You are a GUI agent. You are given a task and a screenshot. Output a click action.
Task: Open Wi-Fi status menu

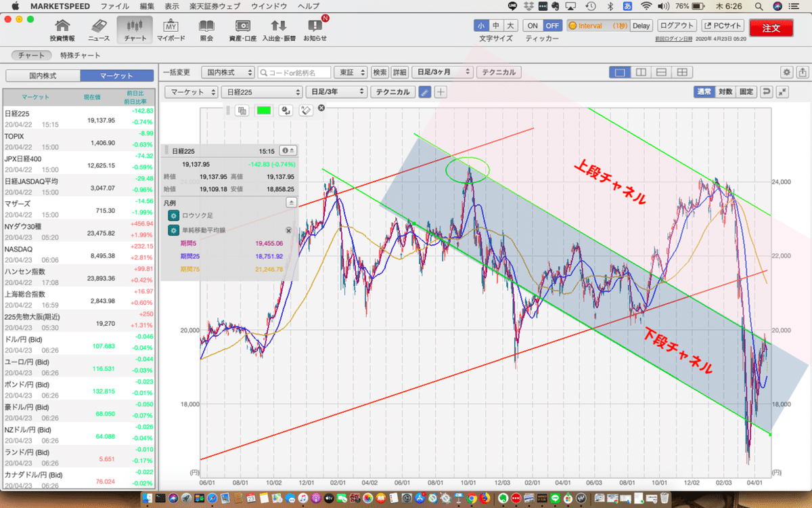646,6
